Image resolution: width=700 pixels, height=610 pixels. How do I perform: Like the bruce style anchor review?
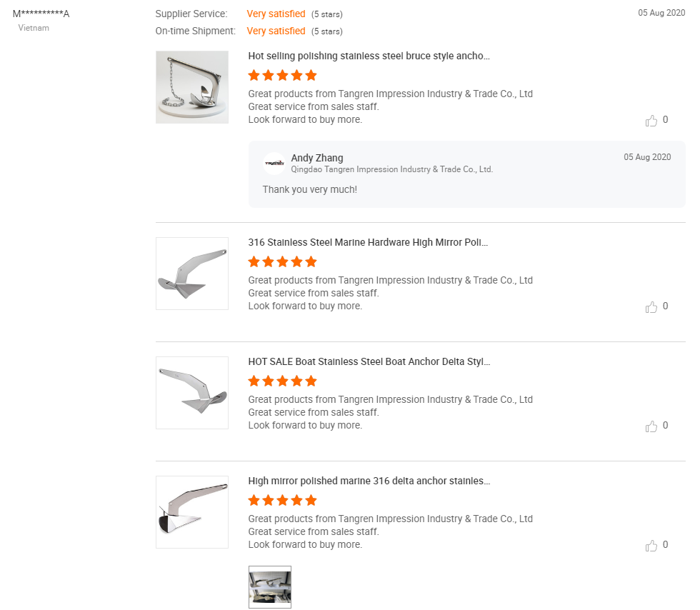(x=651, y=121)
